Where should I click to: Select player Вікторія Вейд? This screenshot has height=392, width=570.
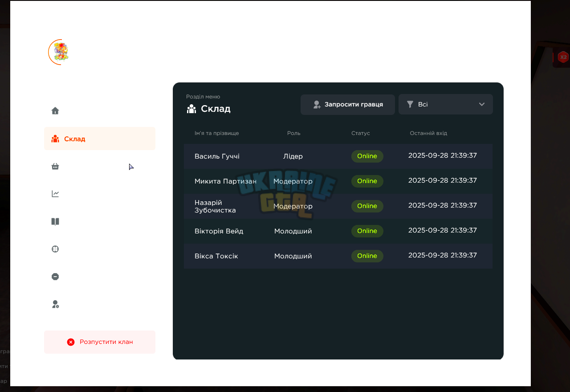(x=219, y=231)
